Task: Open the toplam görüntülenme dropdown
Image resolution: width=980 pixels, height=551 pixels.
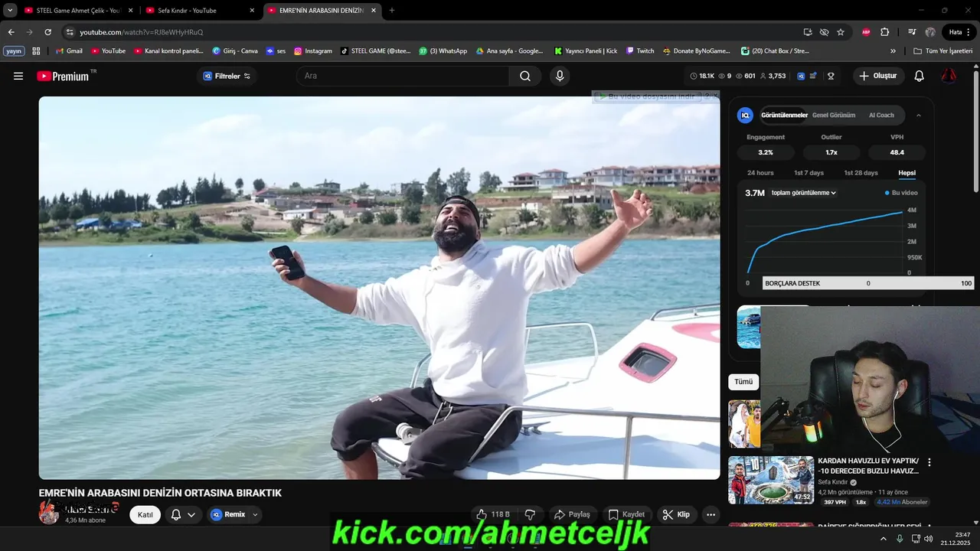Action: click(x=804, y=193)
